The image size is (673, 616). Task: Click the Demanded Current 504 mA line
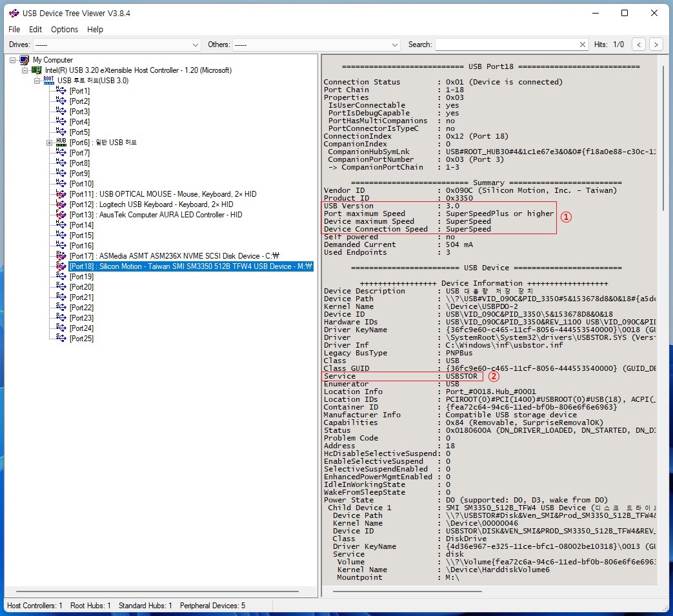click(x=398, y=244)
